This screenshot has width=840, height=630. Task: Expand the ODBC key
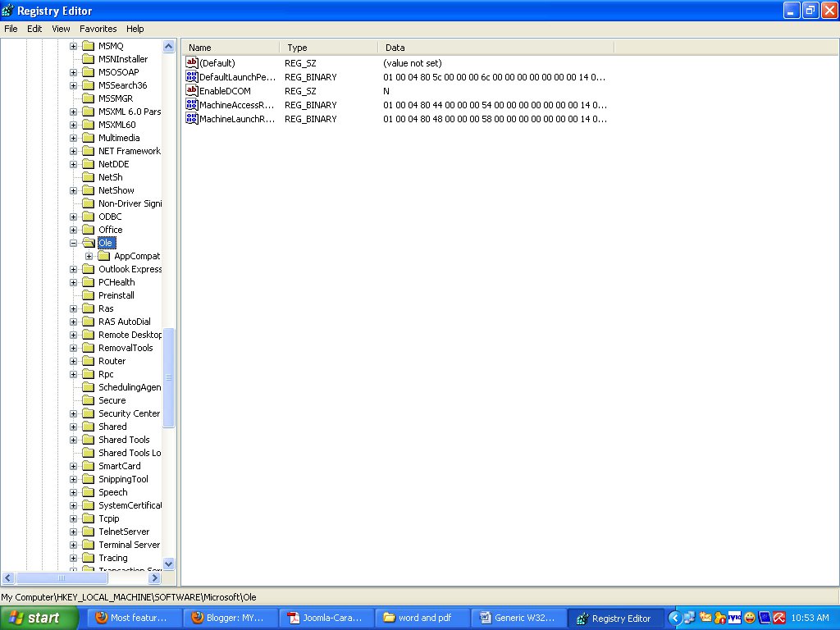(x=73, y=217)
